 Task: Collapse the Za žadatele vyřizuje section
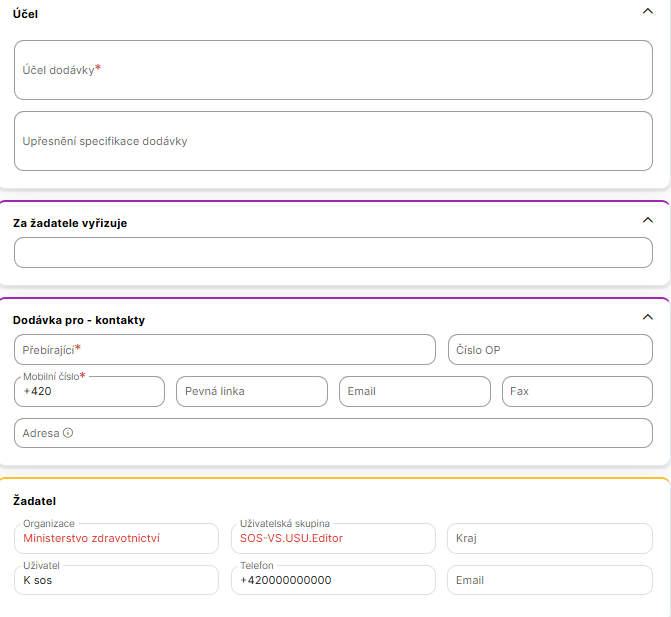click(x=647, y=220)
